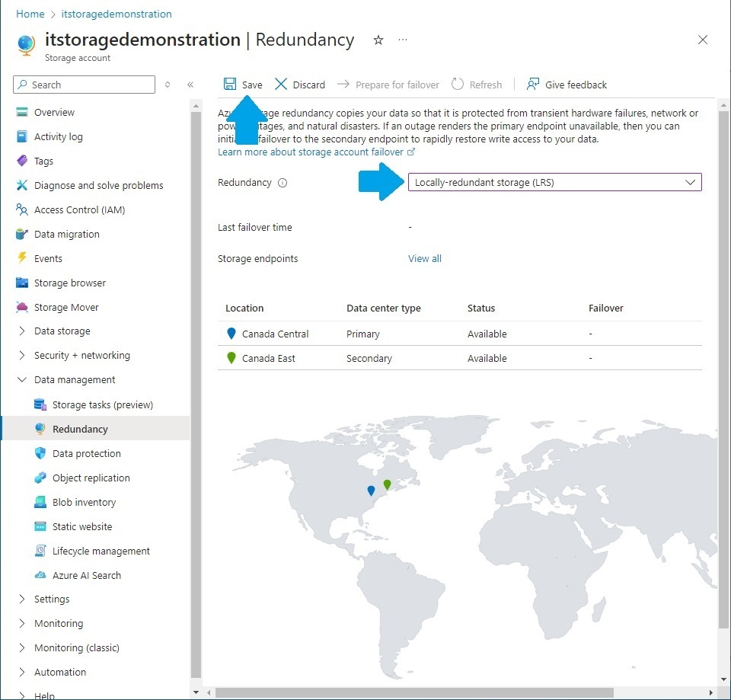
Task: Expand the Automation section
Action: click(22, 672)
